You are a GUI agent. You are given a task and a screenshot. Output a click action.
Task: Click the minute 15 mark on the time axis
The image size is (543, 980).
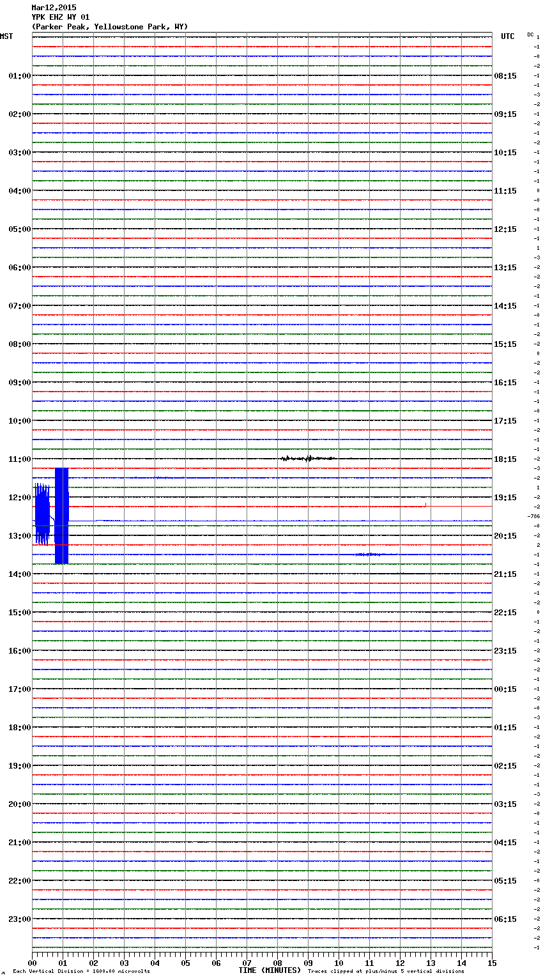click(x=492, y=962)
